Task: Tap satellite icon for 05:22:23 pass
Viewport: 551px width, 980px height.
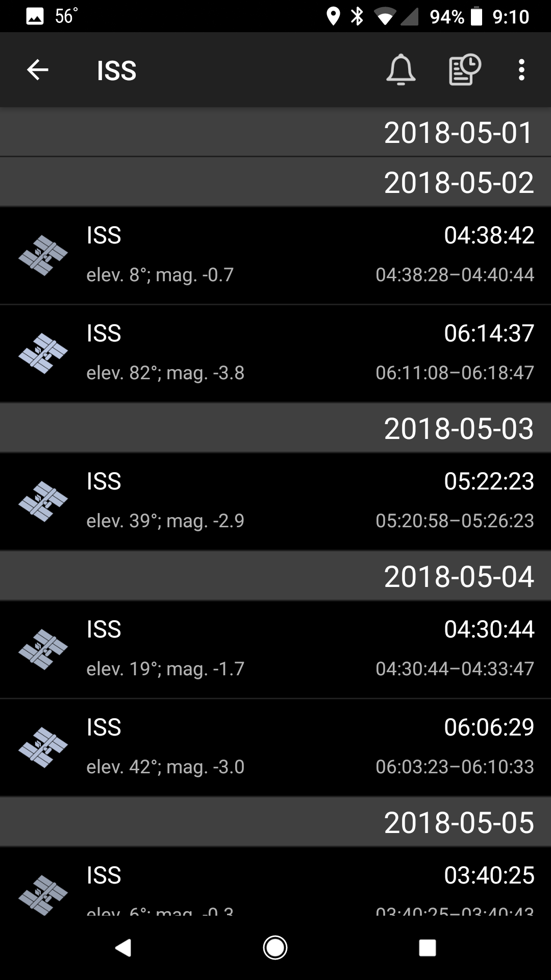Action: coord(43,501)
